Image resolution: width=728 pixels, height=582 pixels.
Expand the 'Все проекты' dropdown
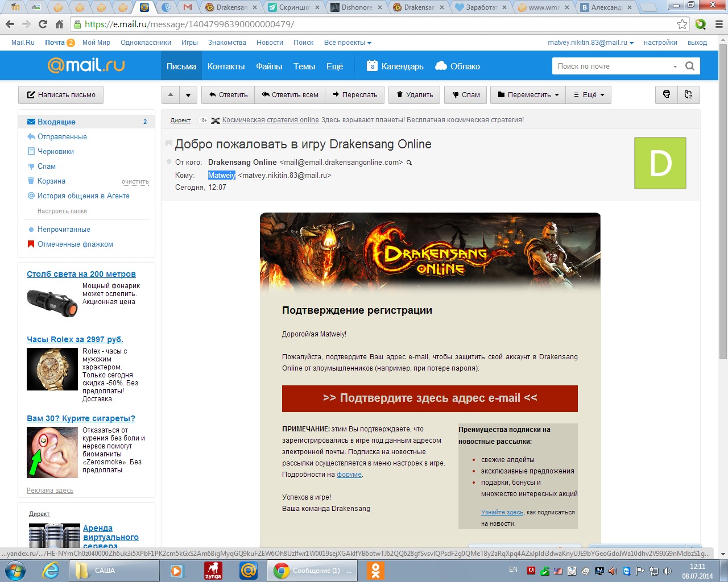pyautogui.click(x=348, y=43)
